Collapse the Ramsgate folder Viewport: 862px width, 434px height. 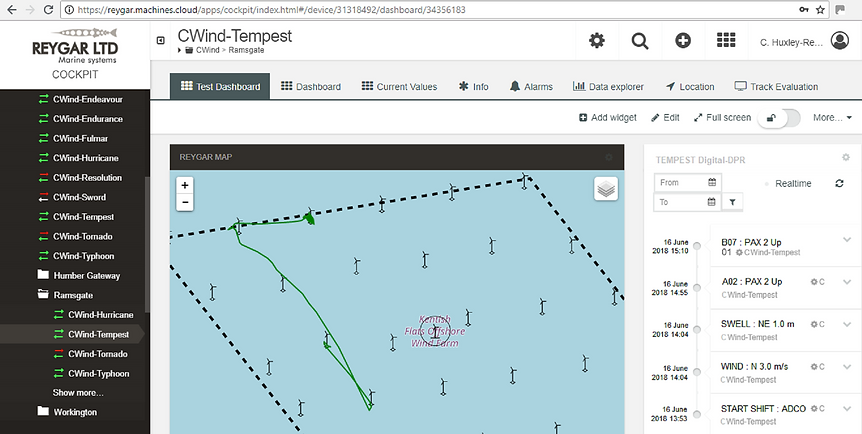point(75,295)
